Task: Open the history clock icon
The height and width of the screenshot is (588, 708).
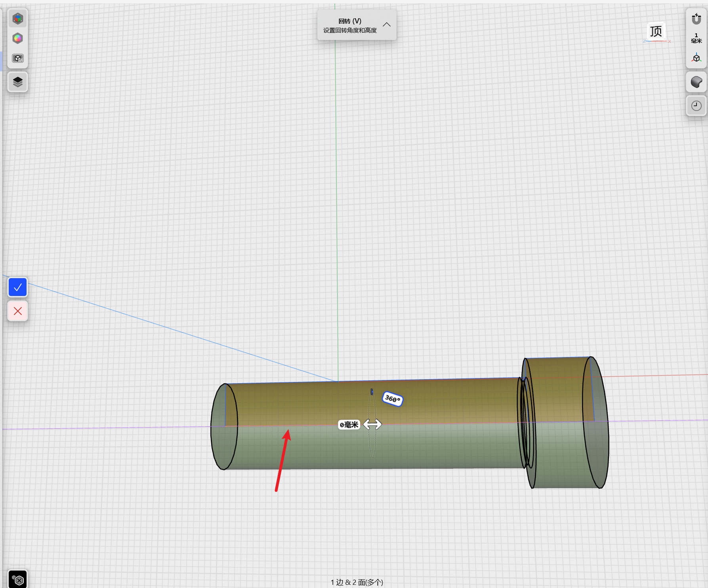Action: 696,106
